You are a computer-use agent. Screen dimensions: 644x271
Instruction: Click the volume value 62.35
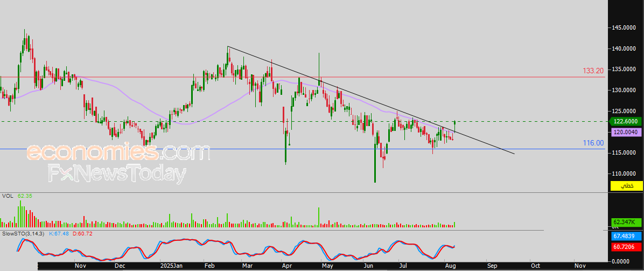point(25,196)
